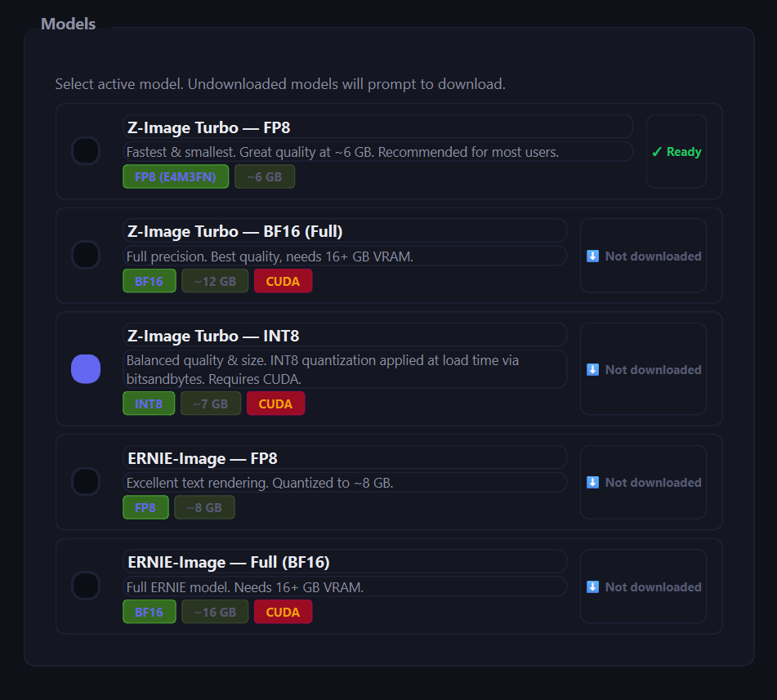
Task: Click the FP8 (E4M3FN) tag
Action: click(x=176, y=177)
